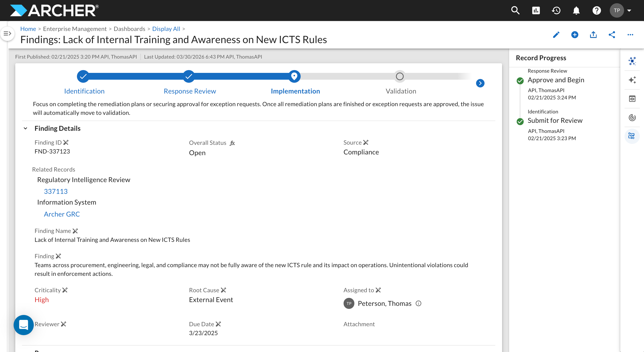Select the Response Review workflow stage
The height and width of the screenshot is (352, 644).
coord(190,91)
